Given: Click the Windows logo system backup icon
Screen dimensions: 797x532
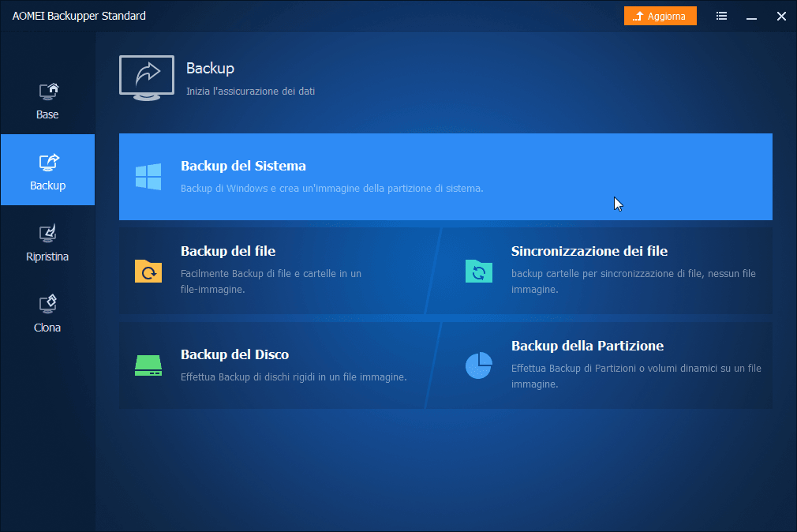Looking at the screenshot, I should pyautogui.click(x=148, y=177).
